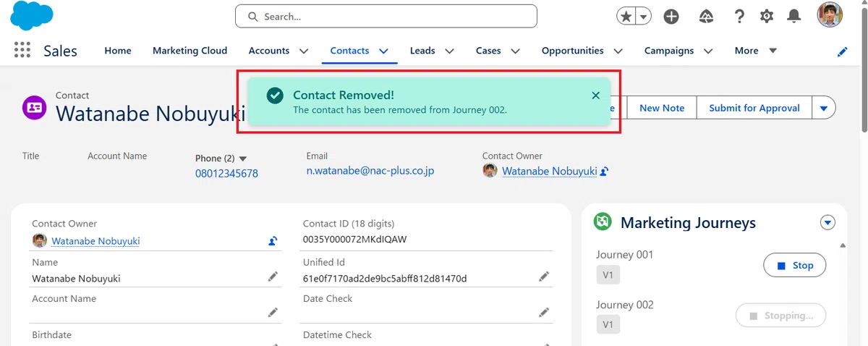Viewport: 868px width, 346px height.
Task: Open the global actions plus icon
Action: (x=671, y=16)
